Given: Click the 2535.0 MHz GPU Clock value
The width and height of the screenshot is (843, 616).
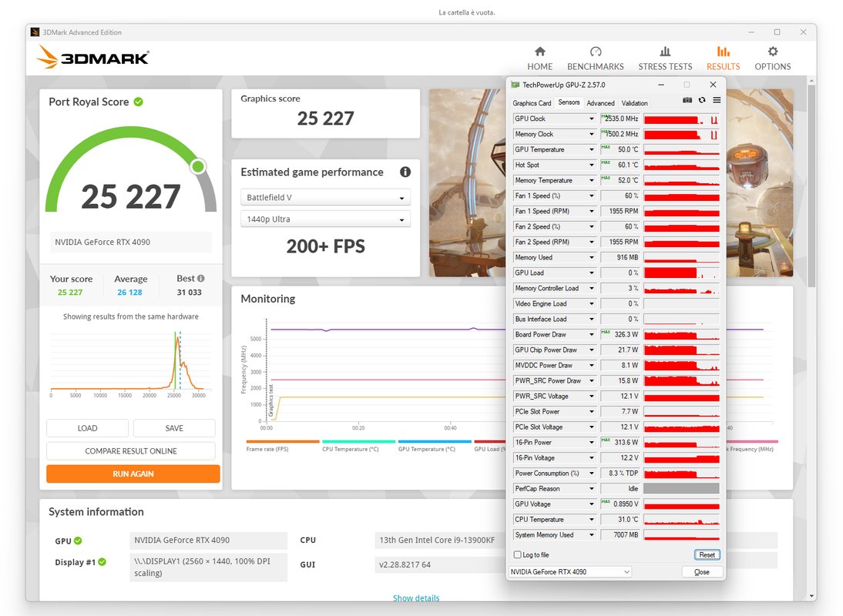Looking at the screenshot, I should pos(620,119).
